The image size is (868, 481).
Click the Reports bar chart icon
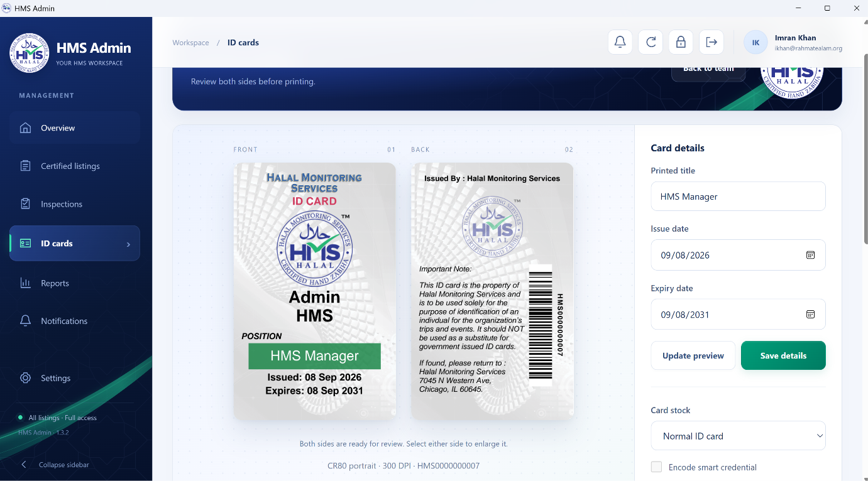[25, 283]
